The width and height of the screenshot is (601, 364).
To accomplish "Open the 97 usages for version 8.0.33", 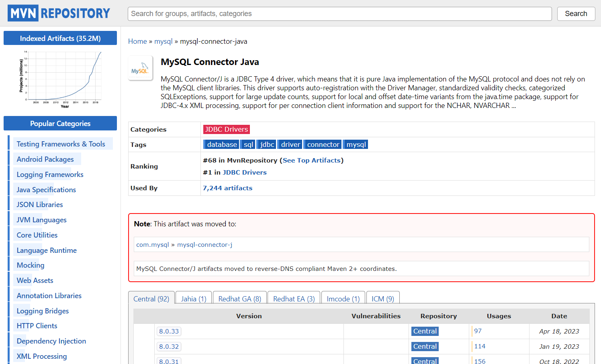I will tap(478, 331).
